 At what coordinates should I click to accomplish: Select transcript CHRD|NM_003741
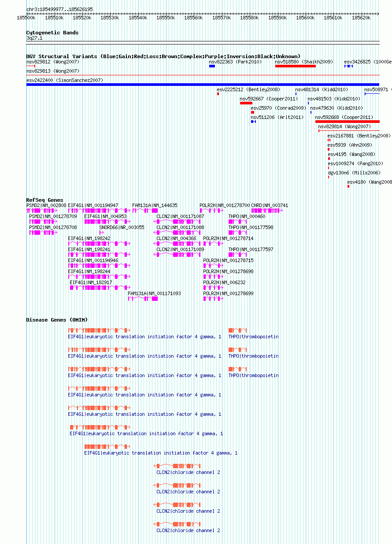270,206
